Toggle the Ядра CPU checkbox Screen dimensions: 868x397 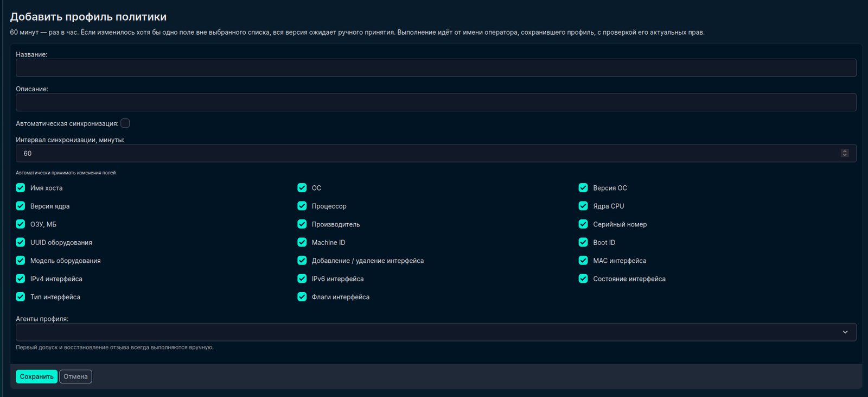coord(583,206)
